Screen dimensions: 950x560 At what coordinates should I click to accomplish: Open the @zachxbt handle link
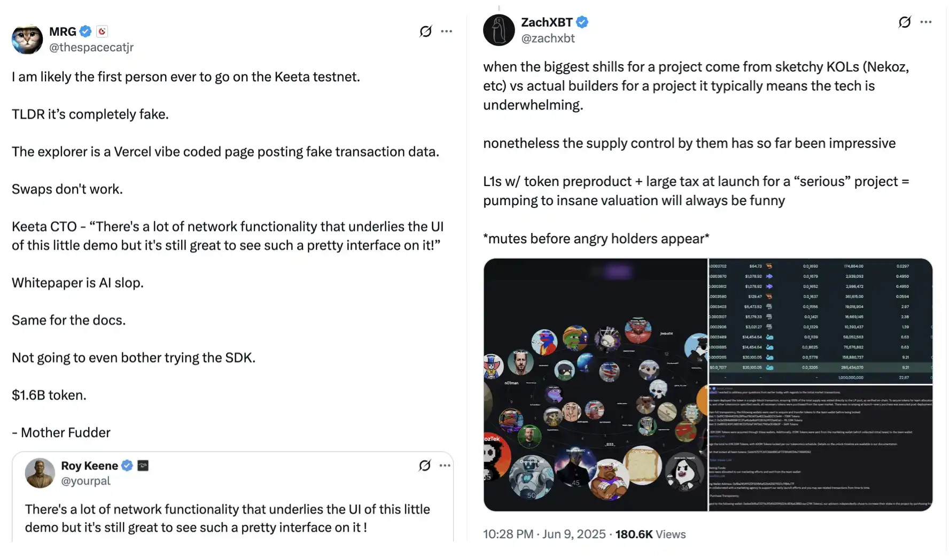(x=548, y=38)
